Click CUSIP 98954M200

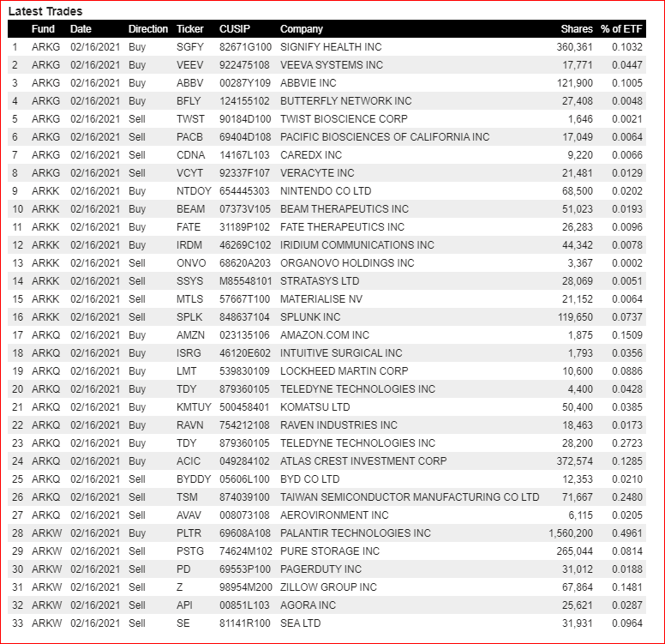[246, 587]
